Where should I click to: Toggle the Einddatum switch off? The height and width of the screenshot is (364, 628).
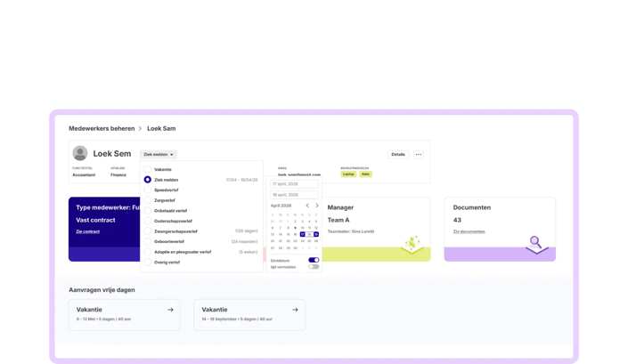coord(314,260)
